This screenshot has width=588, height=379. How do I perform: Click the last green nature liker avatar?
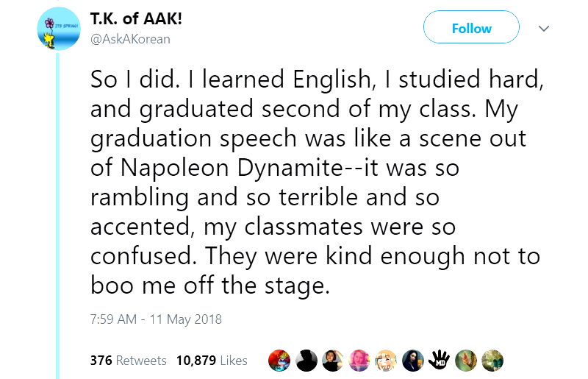[492, 360]
